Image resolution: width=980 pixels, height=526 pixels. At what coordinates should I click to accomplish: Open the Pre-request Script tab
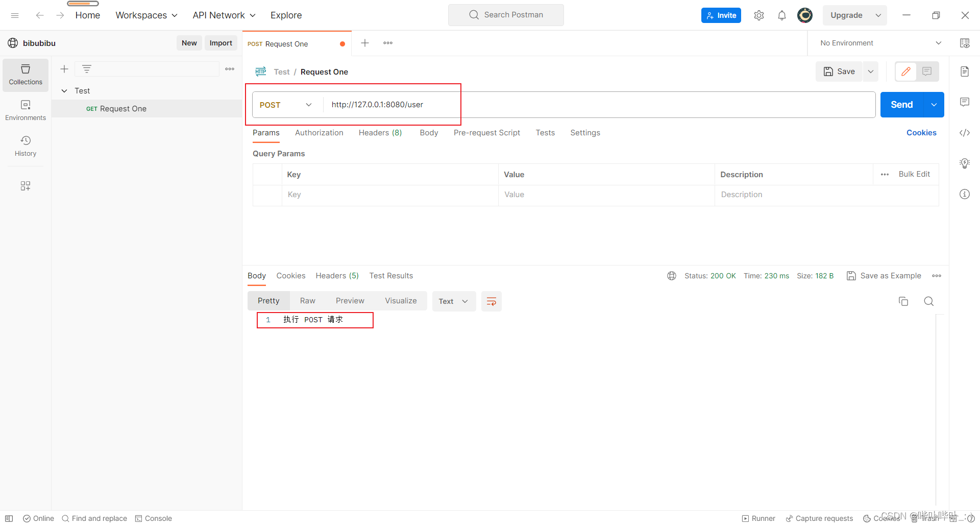tap(487, 133)
